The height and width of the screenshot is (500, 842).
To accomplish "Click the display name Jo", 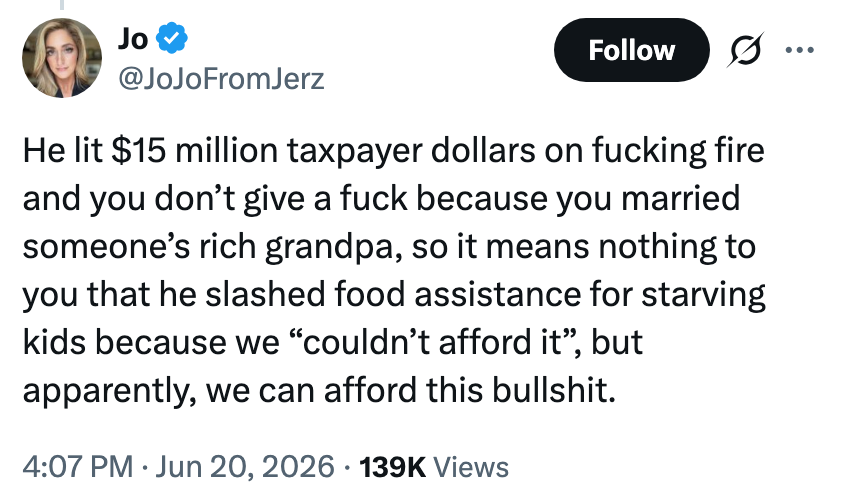I will click(x=133, y=39).
